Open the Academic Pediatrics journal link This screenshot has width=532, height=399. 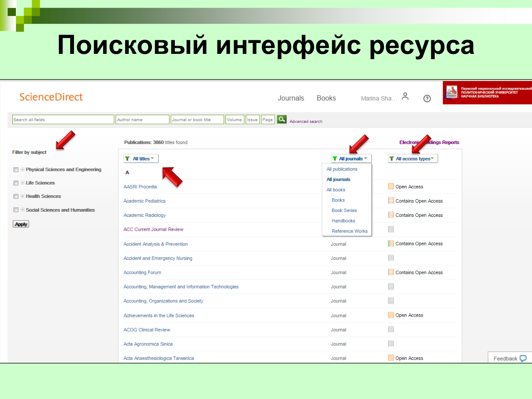pos(144,201)
